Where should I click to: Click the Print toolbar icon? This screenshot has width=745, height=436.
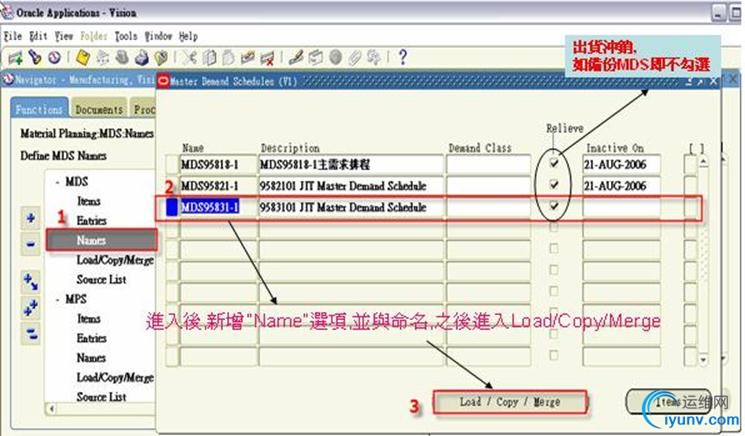click(142, 57)
